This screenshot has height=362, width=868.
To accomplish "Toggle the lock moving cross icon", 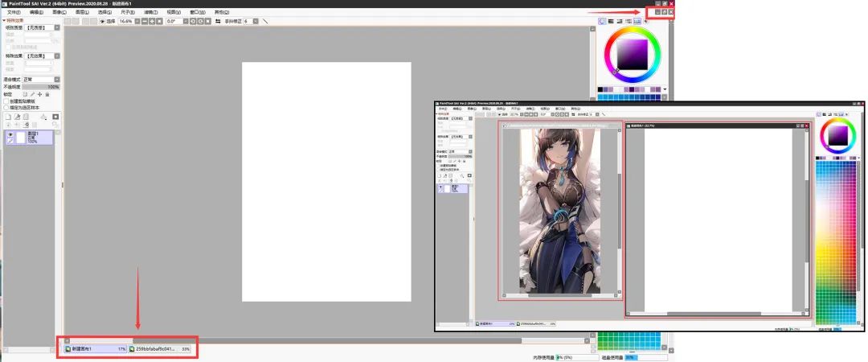I will pos(40,94).
